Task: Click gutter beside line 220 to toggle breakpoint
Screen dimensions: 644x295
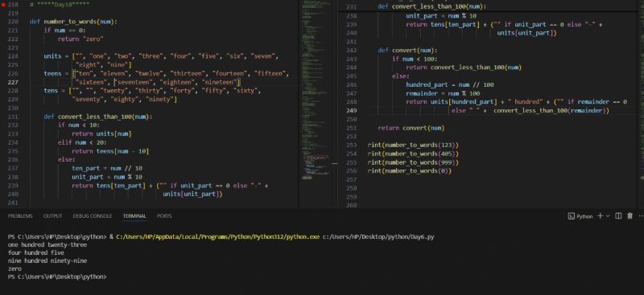Action: pos(4,22)
